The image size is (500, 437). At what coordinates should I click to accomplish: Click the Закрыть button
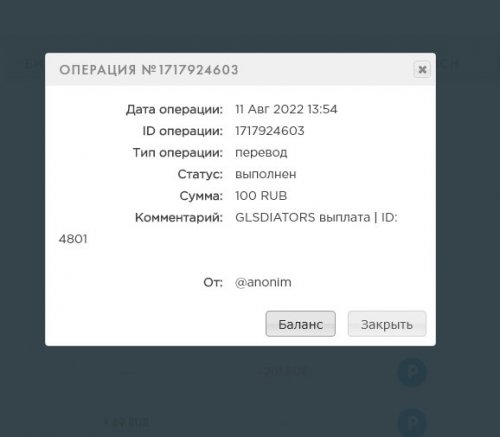click(387, 324)
